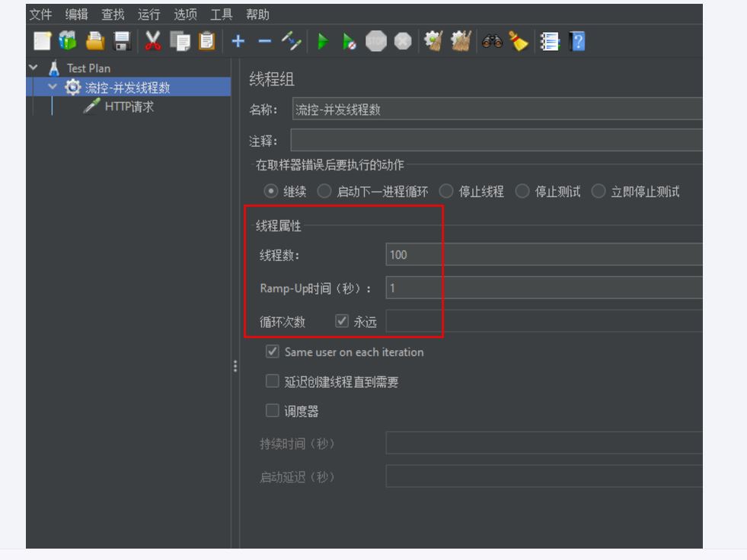Enable the 调度器 checkbox
Viewport: 747px width, 560px height.
(x=273, y=410)
